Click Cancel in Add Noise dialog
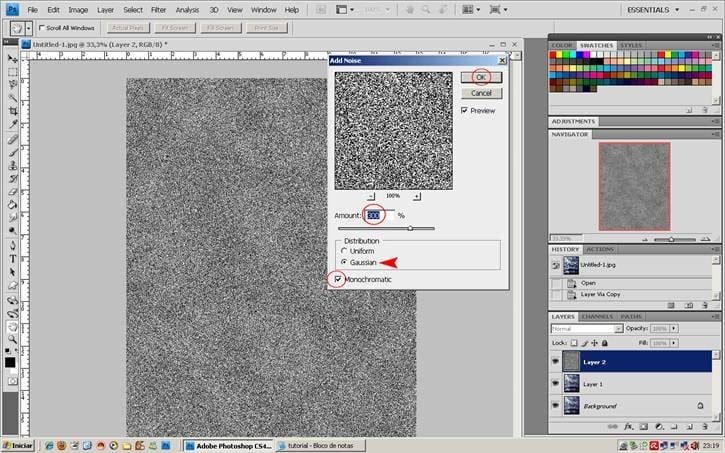 point(481,93)
